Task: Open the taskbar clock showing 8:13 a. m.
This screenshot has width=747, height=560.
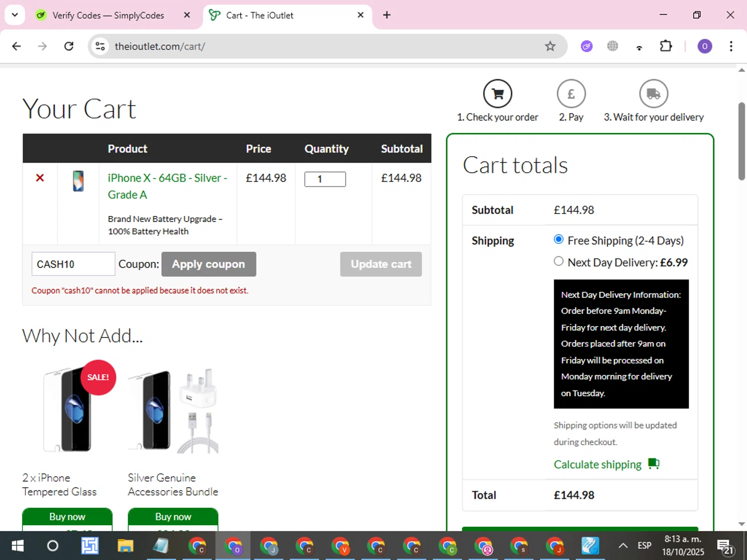Action: 683,546
